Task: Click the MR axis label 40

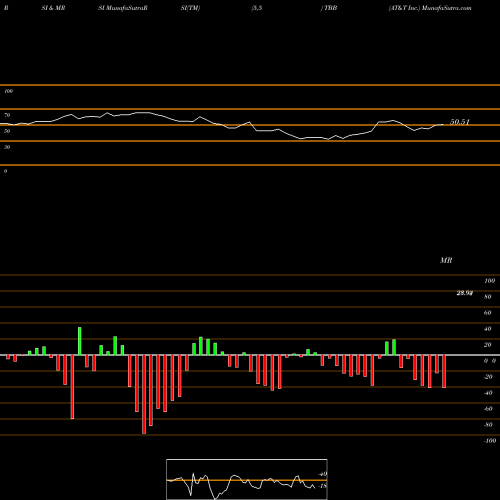Action: click(488, 329)
